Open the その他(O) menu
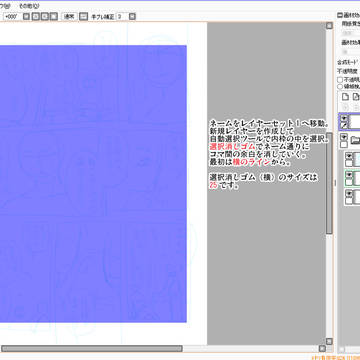Viewport: 360px width, 360px height. 29,6
